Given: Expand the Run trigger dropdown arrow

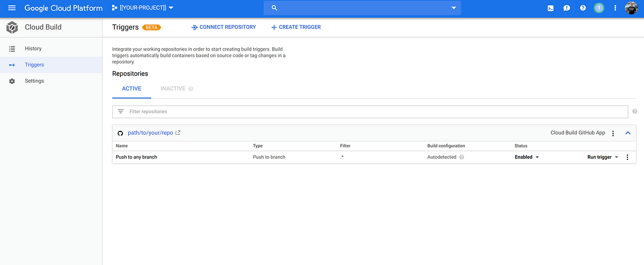Looking at the screenshot, I should (x=616, y=157).
